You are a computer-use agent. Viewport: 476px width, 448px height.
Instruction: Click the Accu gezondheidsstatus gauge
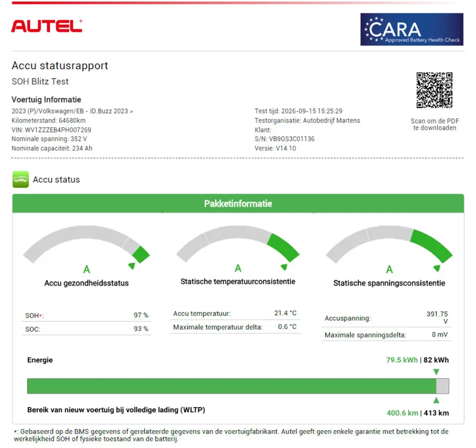[x=87, y=244]
